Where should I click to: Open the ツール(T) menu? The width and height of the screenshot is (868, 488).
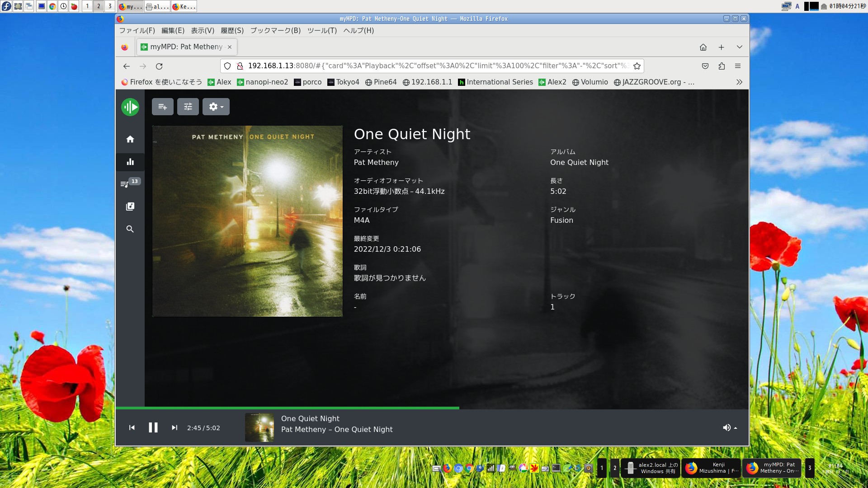point(322,30)
